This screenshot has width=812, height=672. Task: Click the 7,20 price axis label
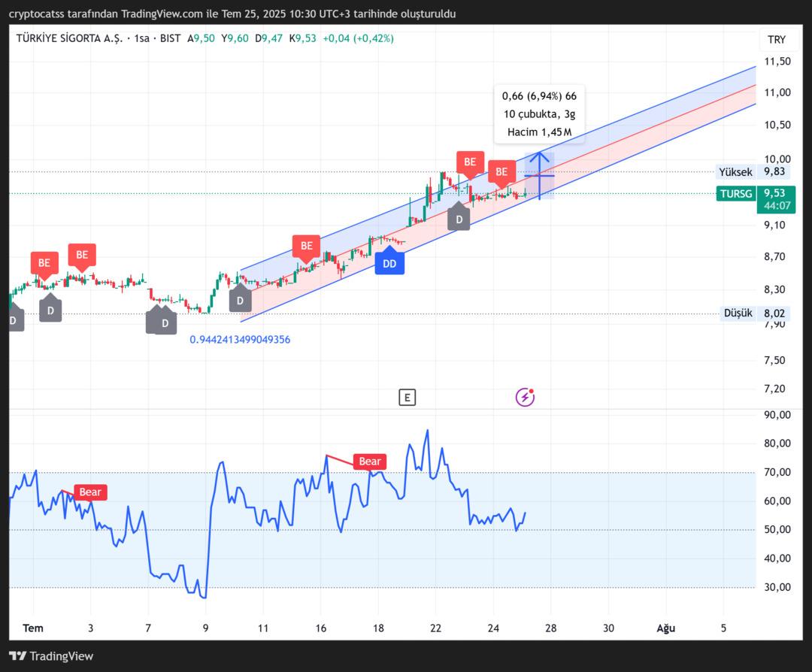(774, 389)
